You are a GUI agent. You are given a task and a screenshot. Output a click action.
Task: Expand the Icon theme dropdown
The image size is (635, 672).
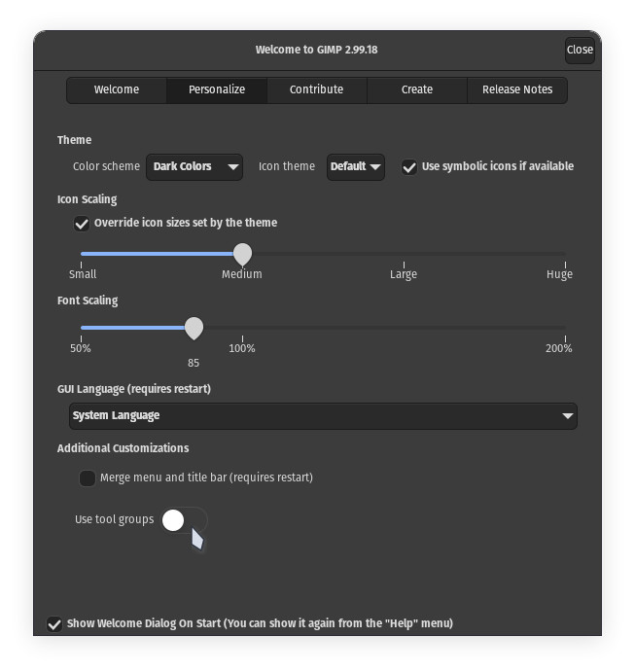(x=356, y=166)
